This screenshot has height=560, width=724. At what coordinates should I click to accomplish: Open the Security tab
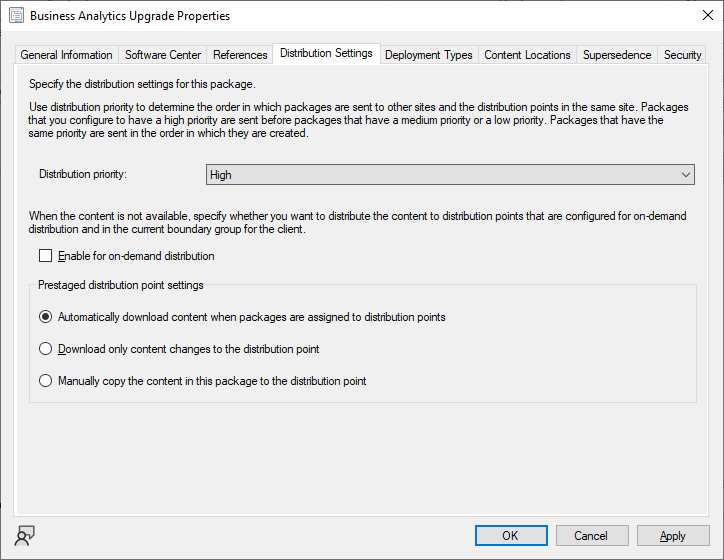tap(682, 55)
